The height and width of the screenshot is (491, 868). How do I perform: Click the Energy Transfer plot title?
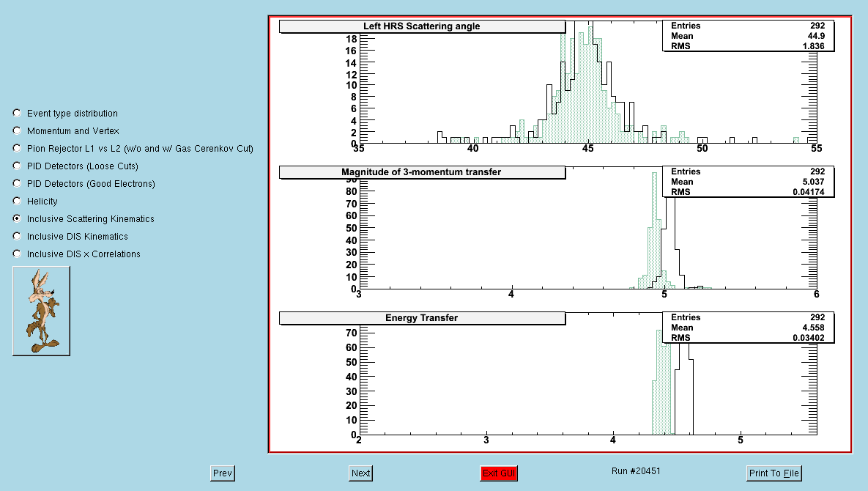point(422,318)
